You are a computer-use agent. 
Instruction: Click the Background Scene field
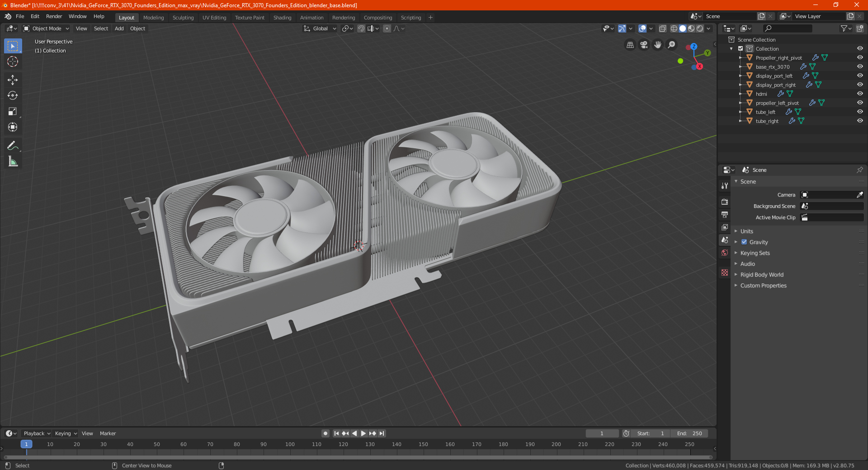pos(832,206)
